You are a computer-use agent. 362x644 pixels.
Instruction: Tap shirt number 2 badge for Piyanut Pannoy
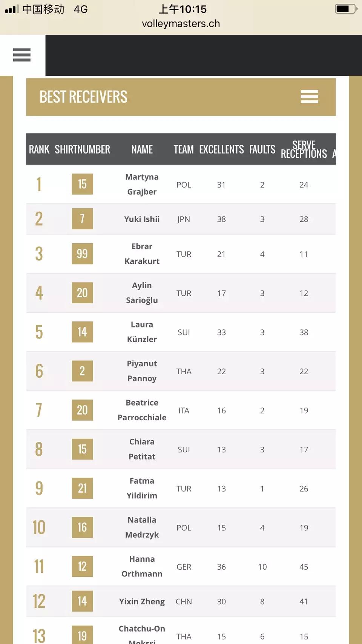point(82,371)
